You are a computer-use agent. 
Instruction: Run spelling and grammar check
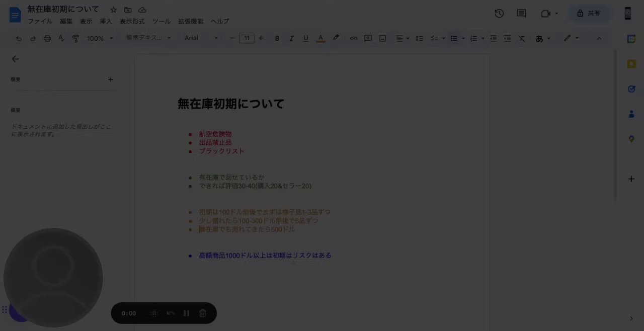click(x=61, y=38)
